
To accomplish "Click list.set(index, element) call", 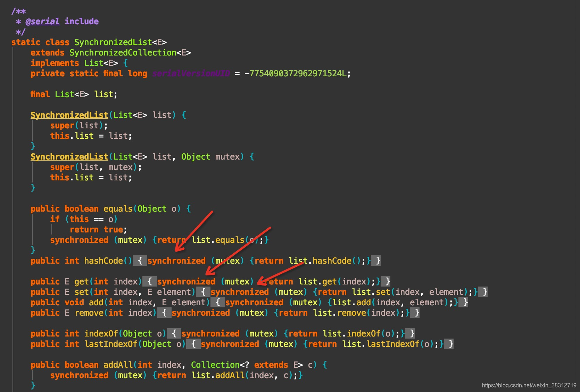I will [x=410, y=292].
